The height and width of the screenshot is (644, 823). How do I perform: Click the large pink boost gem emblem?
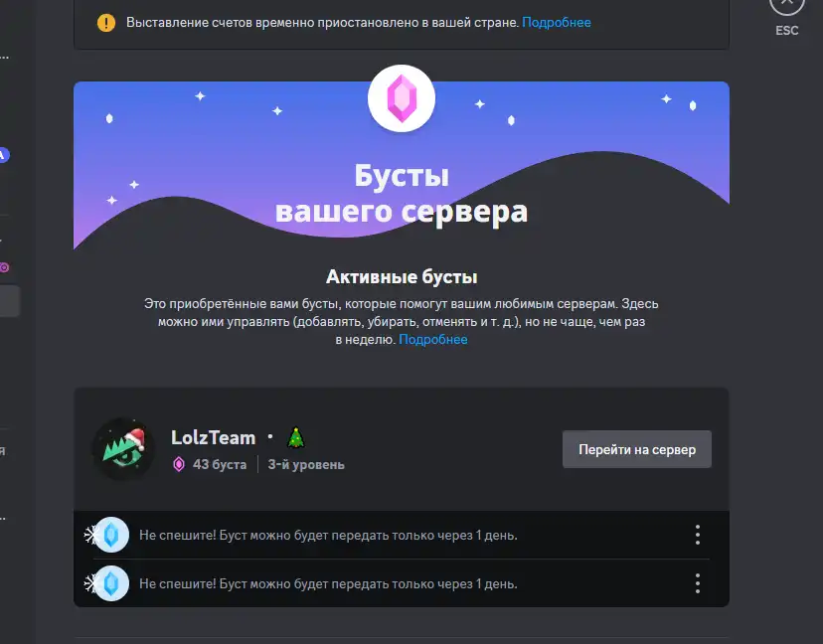[402, 98]
